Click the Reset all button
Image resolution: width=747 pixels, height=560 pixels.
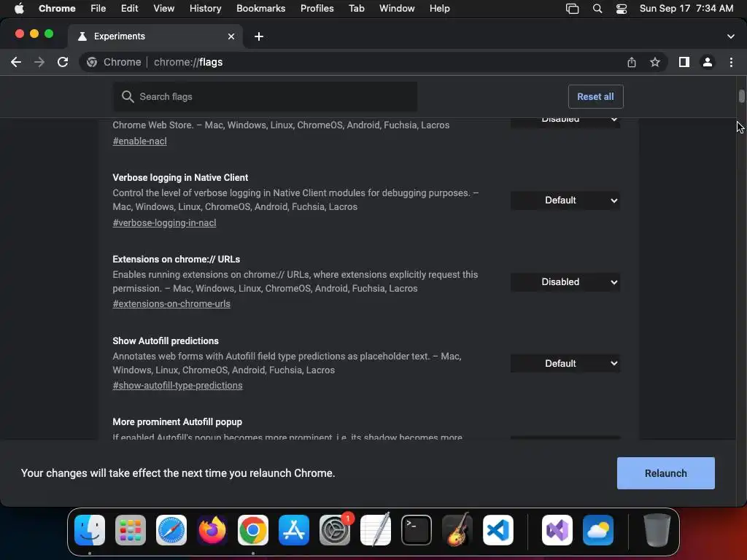point(595,97)
